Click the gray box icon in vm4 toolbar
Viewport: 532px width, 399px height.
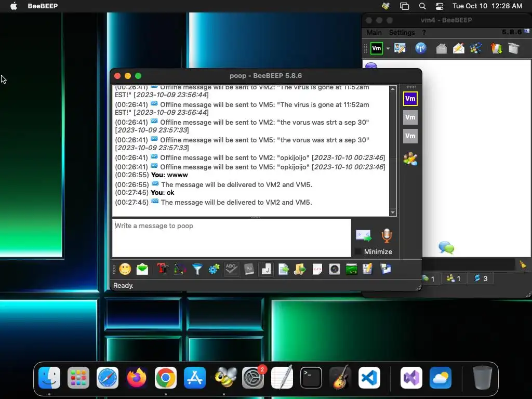[x=442, y=48]
